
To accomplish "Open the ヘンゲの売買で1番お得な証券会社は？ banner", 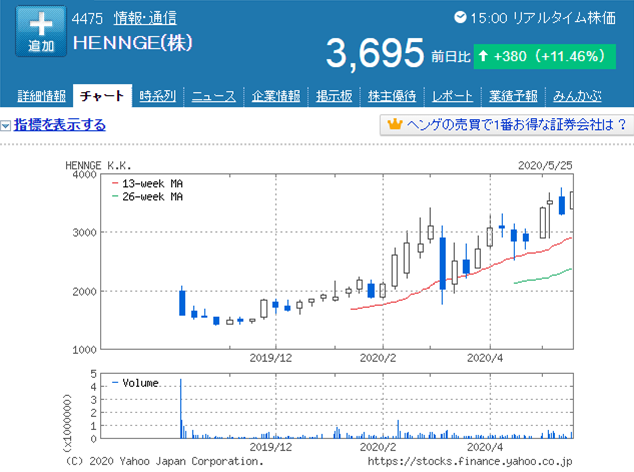I will coord(507,125).
